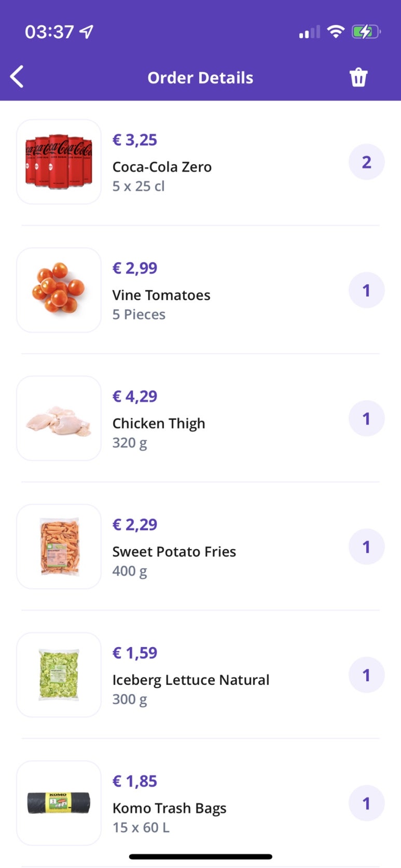Tap the Order Details header title
This screenshot has height=868, width=401.
(x=200, y=78)
